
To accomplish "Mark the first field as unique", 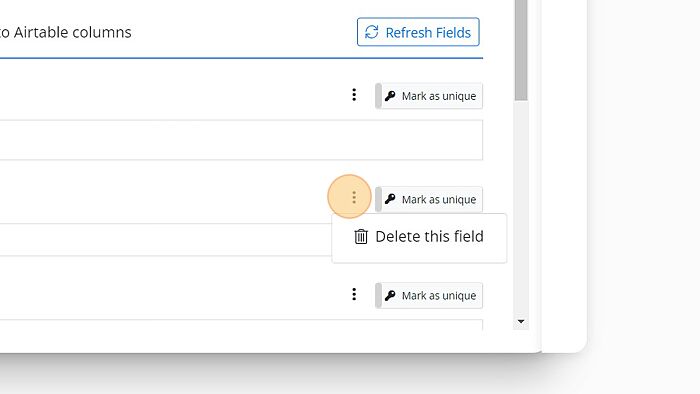I will (x=429, y=96).
